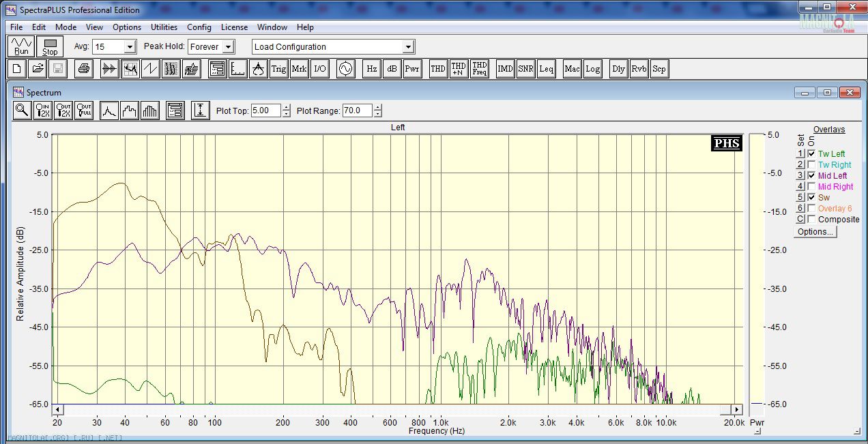Click the printer icon in toolbar

click(83, 69)
